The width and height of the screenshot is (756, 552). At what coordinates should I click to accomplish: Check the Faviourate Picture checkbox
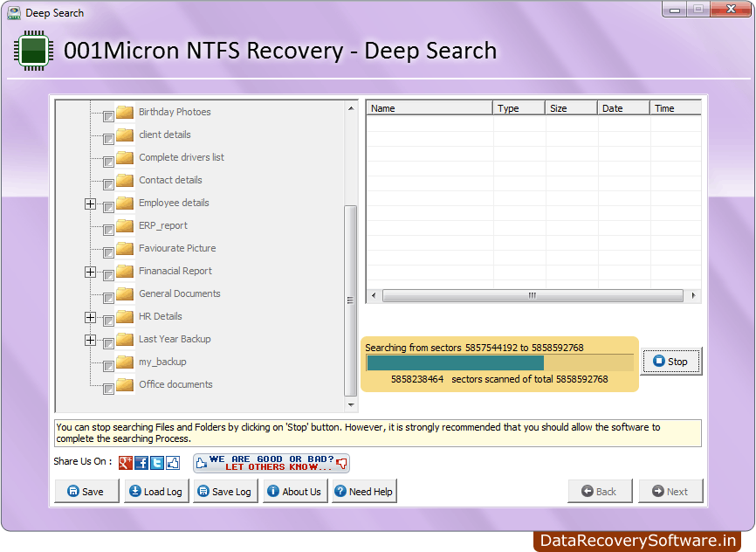(x=108, y=252)
